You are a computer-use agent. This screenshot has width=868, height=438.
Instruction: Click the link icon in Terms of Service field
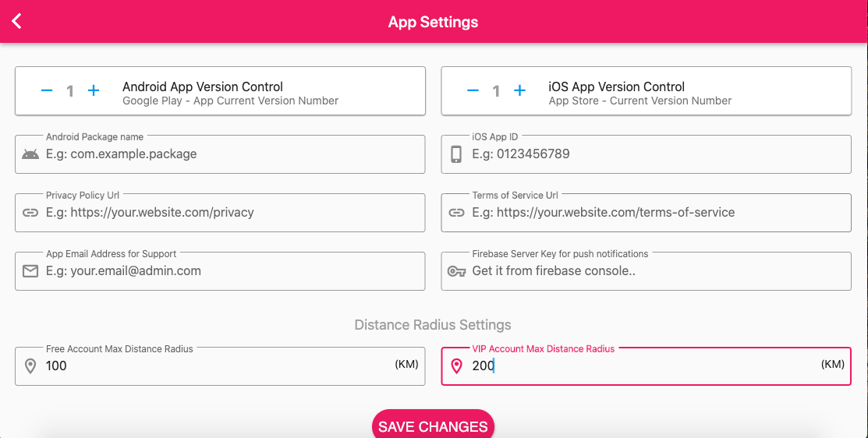click(x=456, y=213)
